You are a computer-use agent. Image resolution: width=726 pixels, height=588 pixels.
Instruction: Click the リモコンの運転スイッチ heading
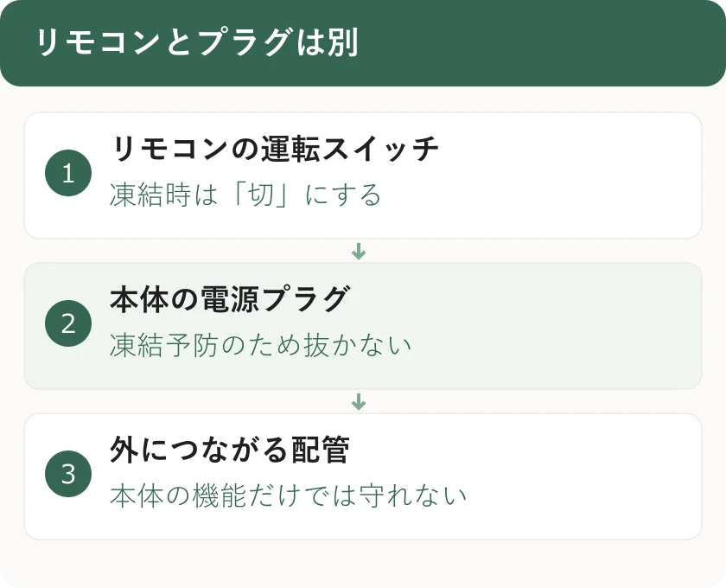pos(275,150)
